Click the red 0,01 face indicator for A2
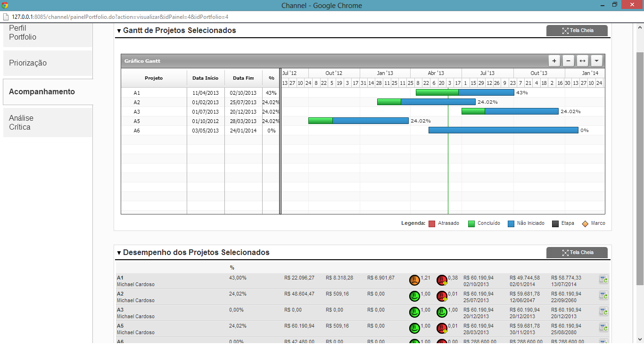This screenshot has width=644, height=362. tap(442, 296)
